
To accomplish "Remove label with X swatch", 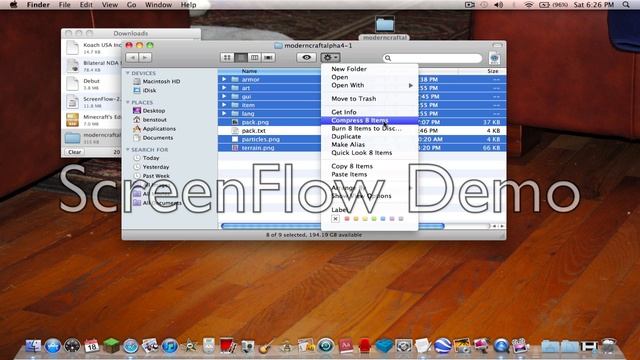I will [x=336, y=219].
